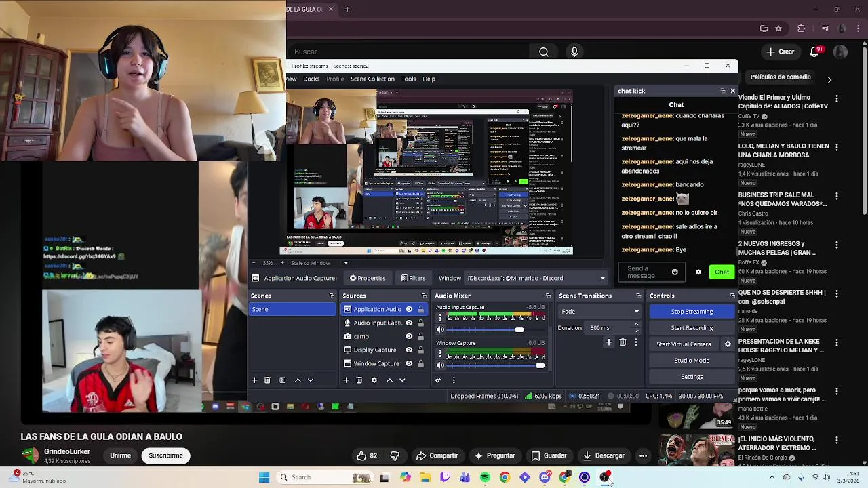Toggle visibility of Audio Input Capture source

tap(409, 323)
